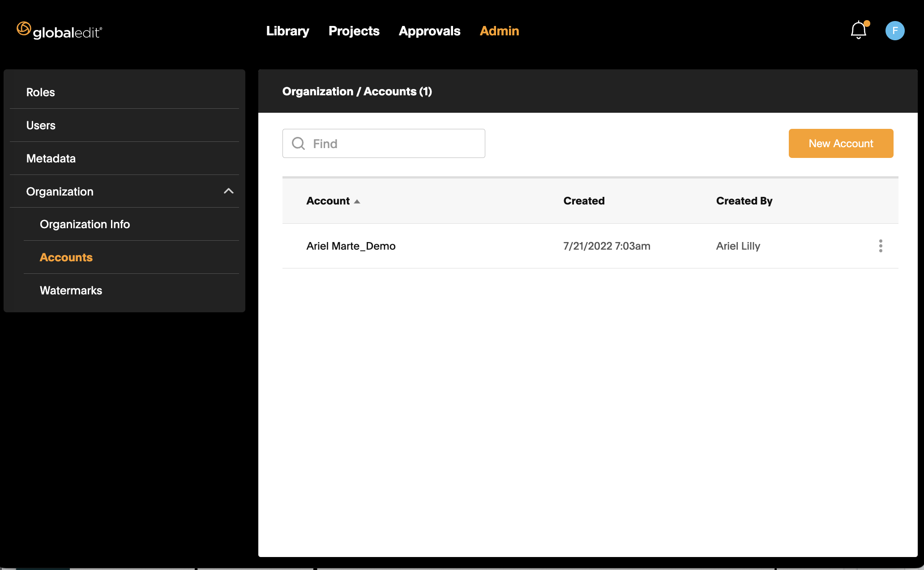Select the Admin tab
The height and width of the screenshot is (570, 924).
pyautogui.click(x=499, y=31)
